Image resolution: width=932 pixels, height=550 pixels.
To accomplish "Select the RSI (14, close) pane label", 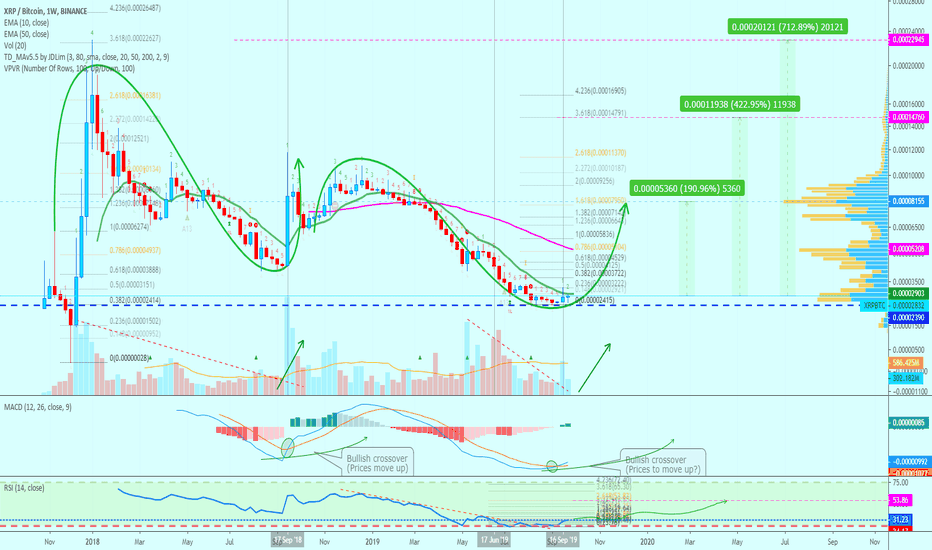I will (24, 488).
